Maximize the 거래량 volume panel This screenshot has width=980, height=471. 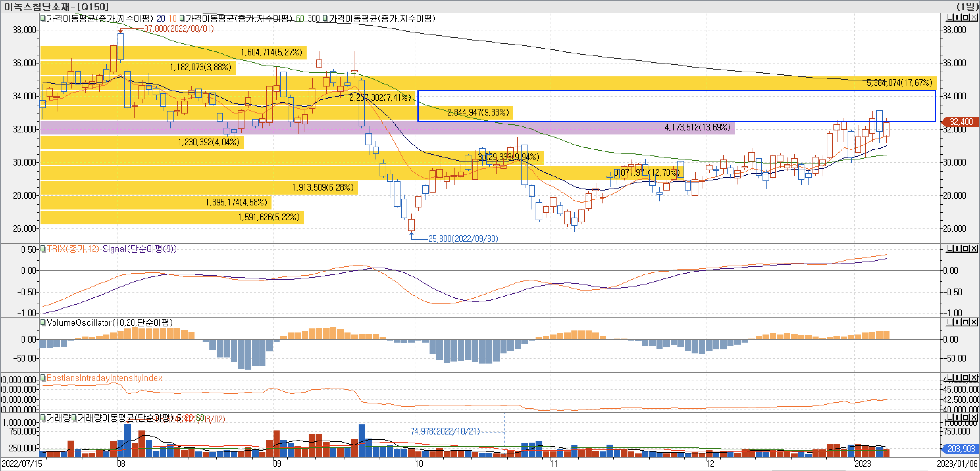click(966, 418)
